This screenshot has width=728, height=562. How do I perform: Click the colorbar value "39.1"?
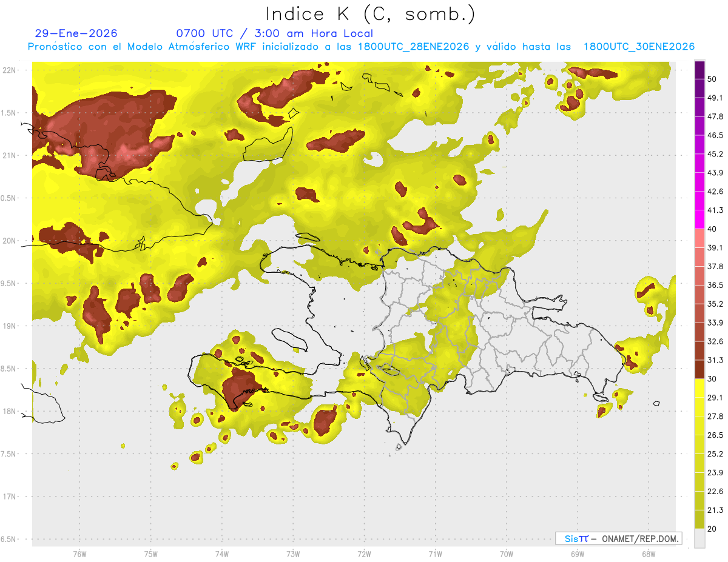click(x=715, y=248)
